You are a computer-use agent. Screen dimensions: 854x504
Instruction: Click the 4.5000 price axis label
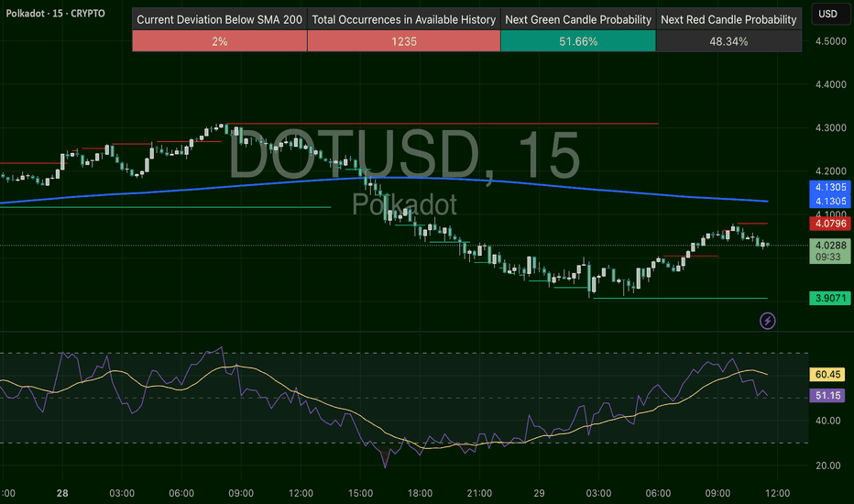(830, 41)
